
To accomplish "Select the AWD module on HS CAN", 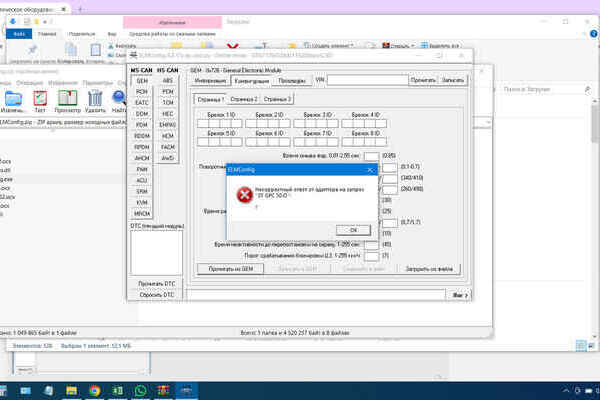I will click(168, 158).
